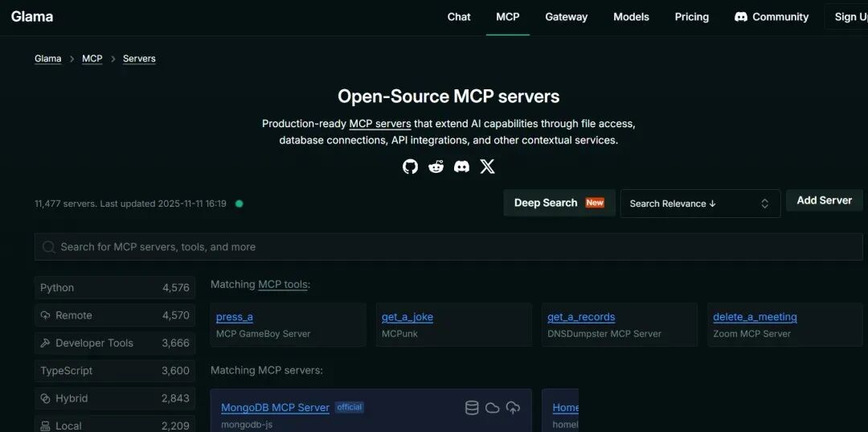868x432 pixels.
Task: Click the wrench icon beside Developer Tools
Action: [x=45, y=344]
